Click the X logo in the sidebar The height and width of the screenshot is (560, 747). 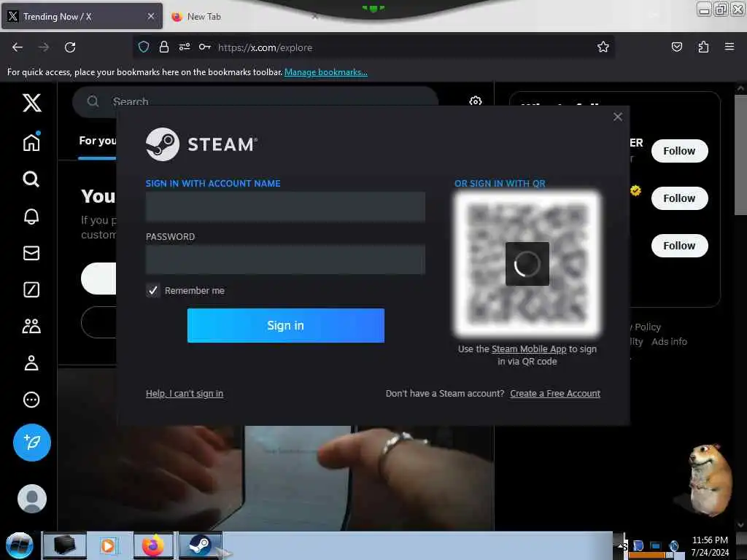point(32,102)
